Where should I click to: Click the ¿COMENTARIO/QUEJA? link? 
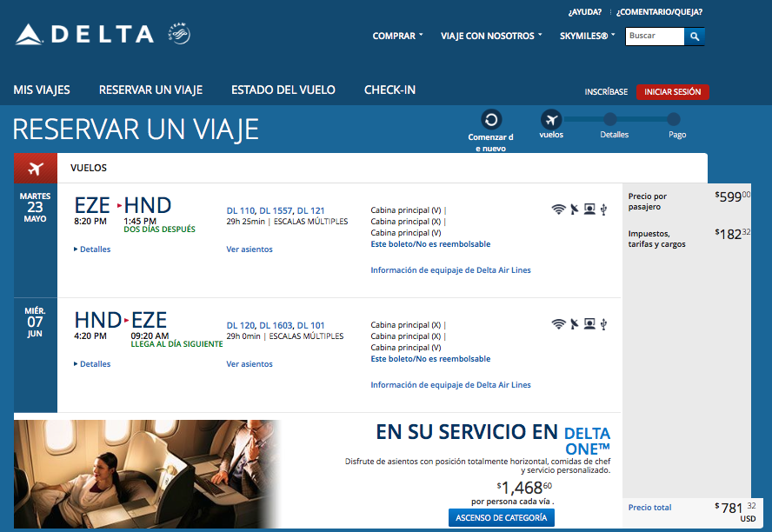pyautogui.click(x=659, y=12)
